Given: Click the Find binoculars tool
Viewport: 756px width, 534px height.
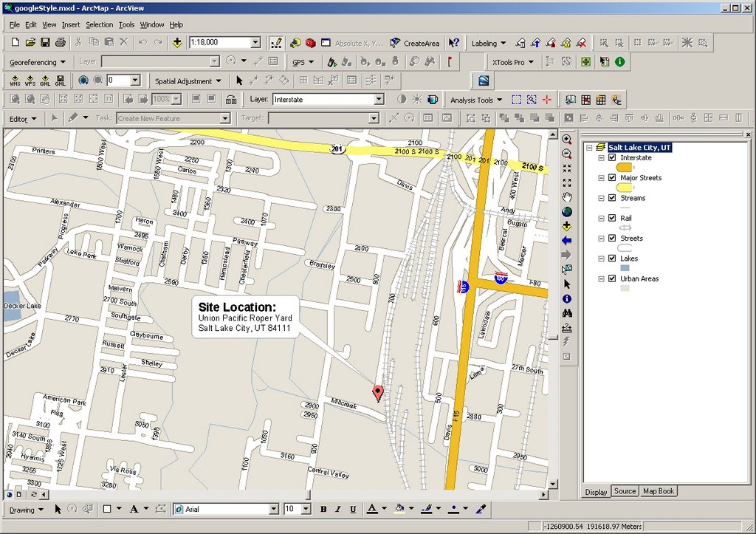Looking at the screenshot, I should [567, 313].
